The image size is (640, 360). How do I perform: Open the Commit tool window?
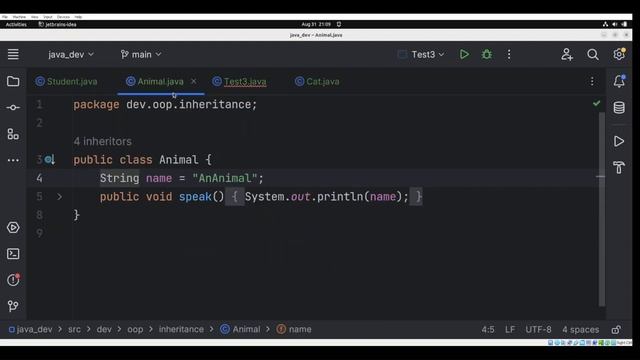[13, 108]
